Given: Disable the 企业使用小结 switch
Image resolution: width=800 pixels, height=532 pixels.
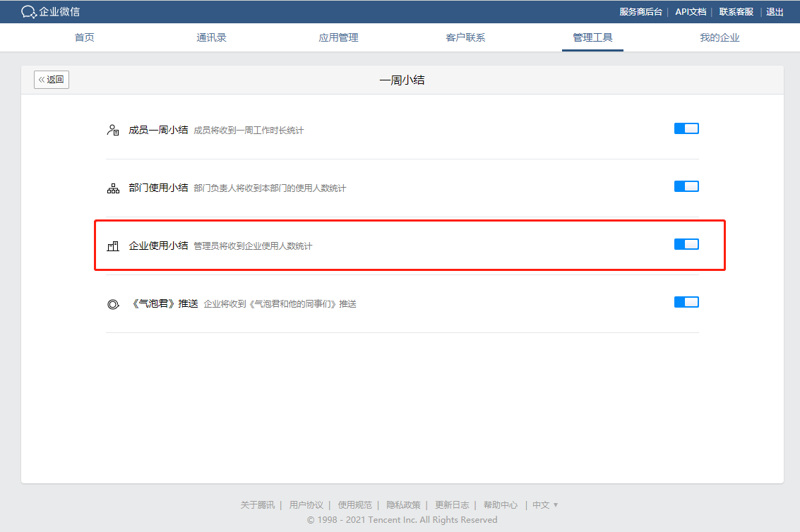Looking at the screenshot, I should (x=686, y=244).
